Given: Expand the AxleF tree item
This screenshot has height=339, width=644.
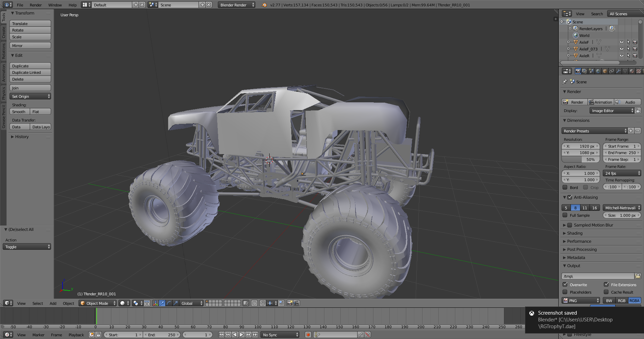Looking at the screenshot, I should tap(568, 42).
